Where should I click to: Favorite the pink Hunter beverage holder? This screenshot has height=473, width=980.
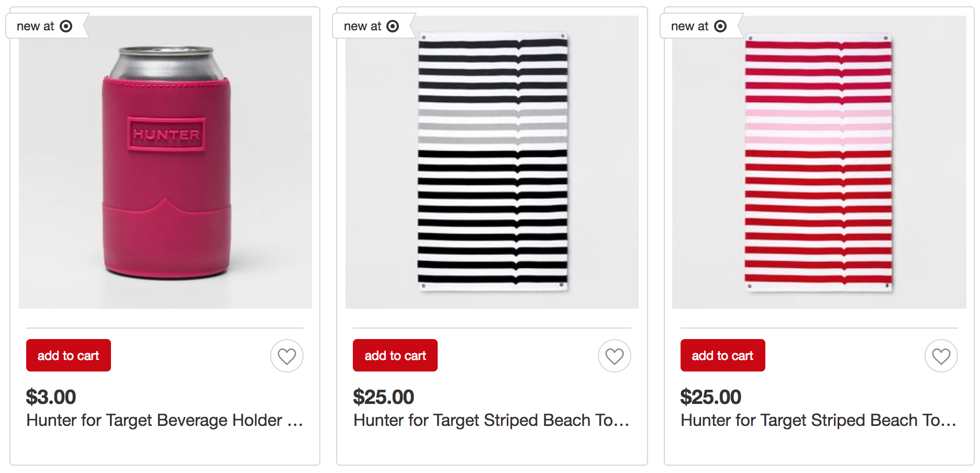[287, 356]
